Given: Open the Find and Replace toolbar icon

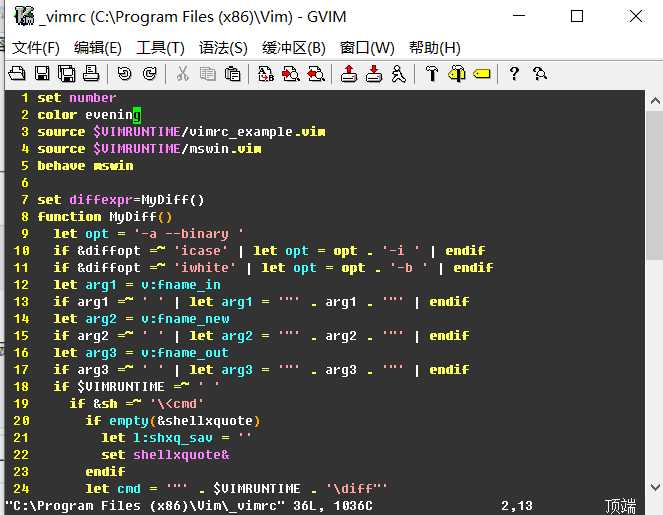Looking at the screenshot, I should 266,74.
